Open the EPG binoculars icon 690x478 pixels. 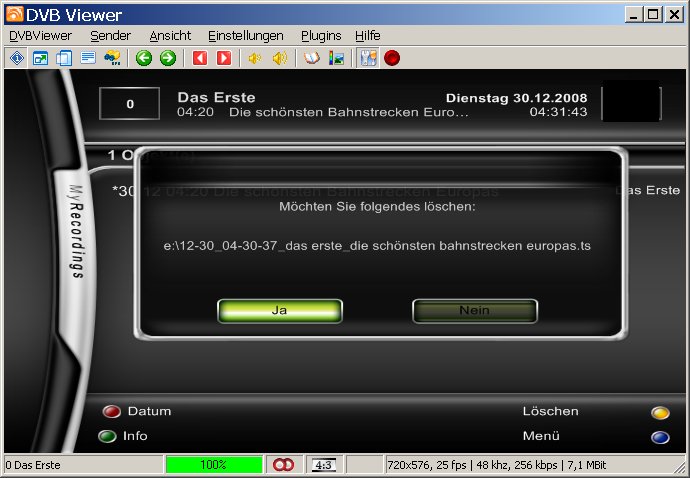[112, 58]
